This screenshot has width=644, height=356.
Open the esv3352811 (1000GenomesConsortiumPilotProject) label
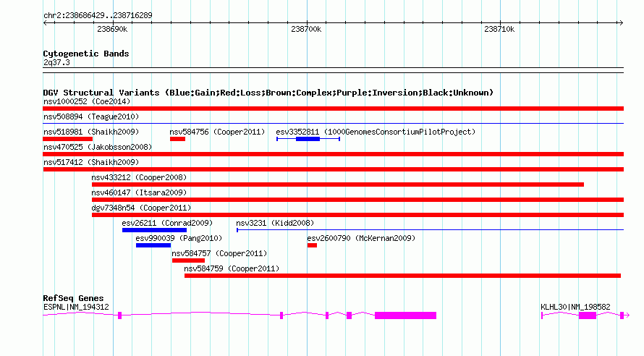(x=376, y=132)
